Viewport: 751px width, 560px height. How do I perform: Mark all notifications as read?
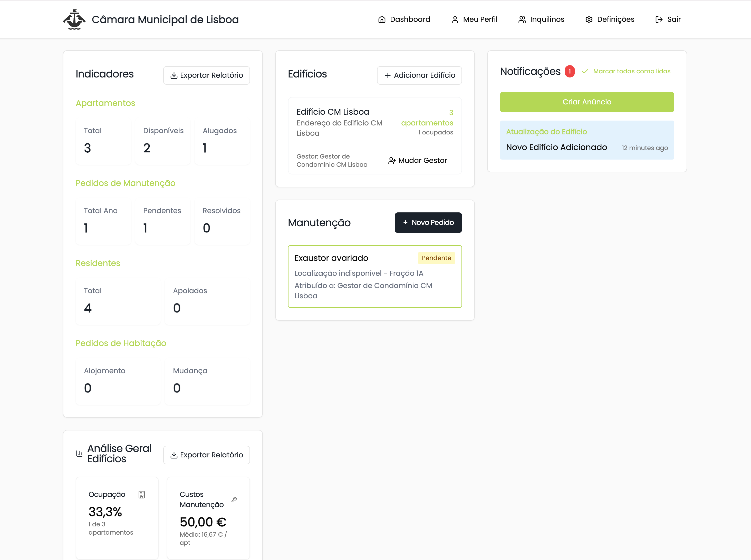(626, 71)
